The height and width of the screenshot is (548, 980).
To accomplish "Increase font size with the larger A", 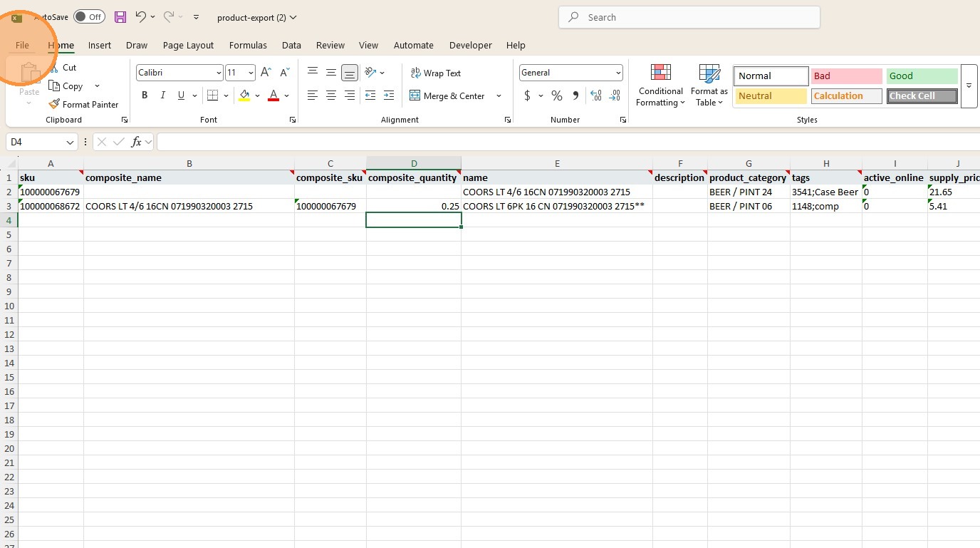I will coord(266,73).
